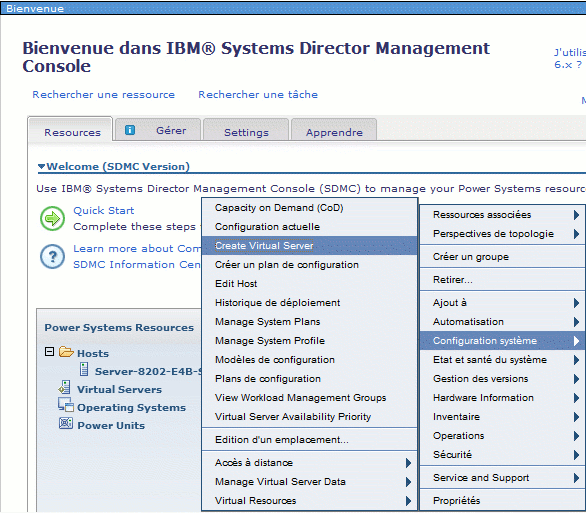The width and height of the screenshot is (586, 513).
Task: Expand the Perspectives de topologie submenu arrow
Action: [576, 234]
